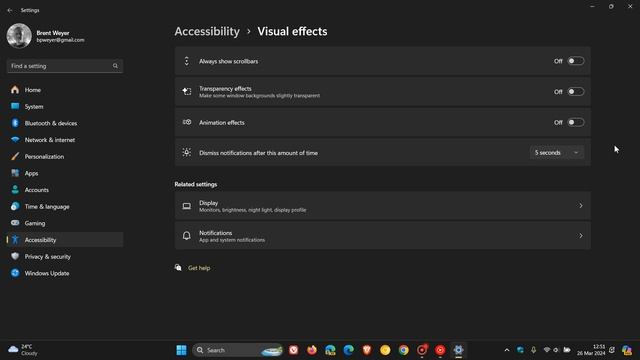640x360 pixels.
Task: Click the Get help chat icon
Action: (x=178, y=268)
